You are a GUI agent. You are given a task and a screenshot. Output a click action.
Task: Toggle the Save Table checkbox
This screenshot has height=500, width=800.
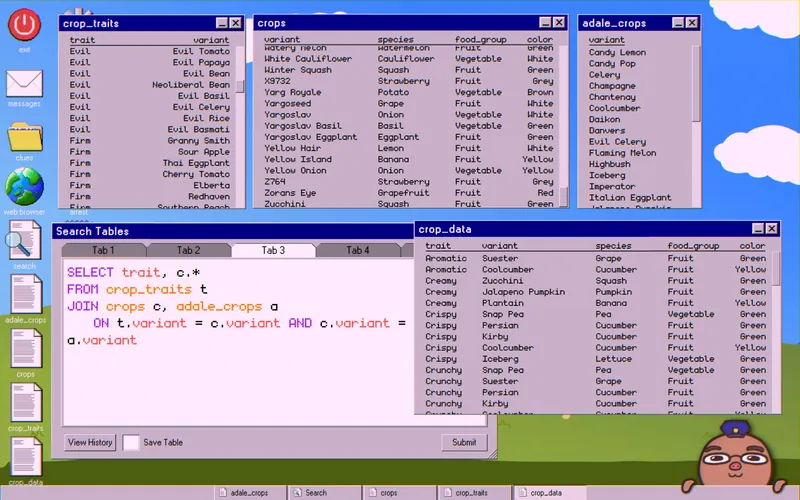[131, 442]
